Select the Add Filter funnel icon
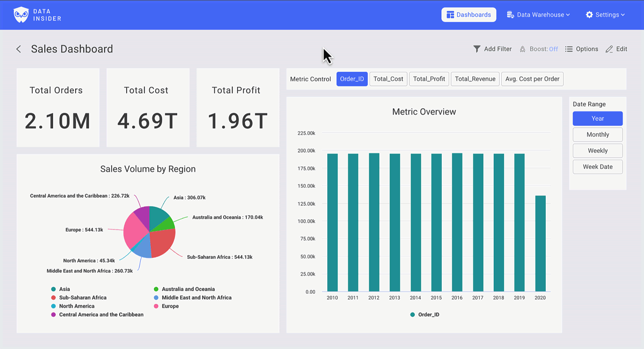 477,49
